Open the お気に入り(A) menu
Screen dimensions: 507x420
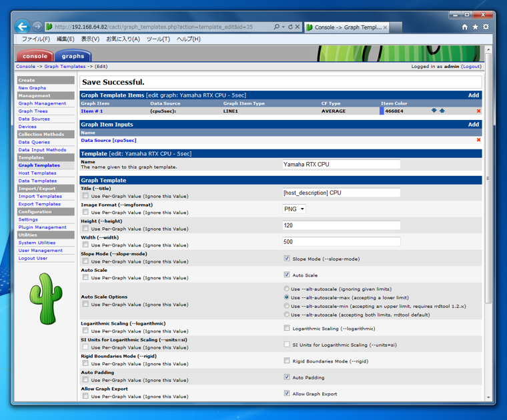[123, 39]
